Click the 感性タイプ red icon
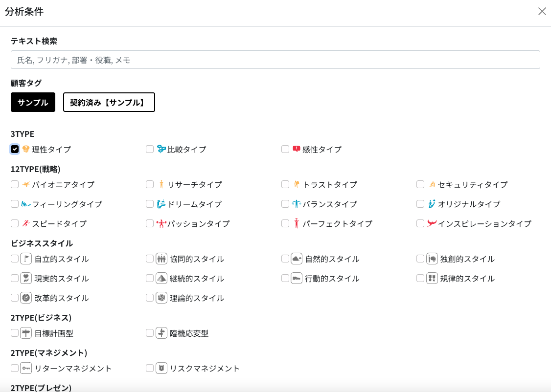The width and height of the screenshot is (551, 392). pyautogui.click(x=297, y=149)
